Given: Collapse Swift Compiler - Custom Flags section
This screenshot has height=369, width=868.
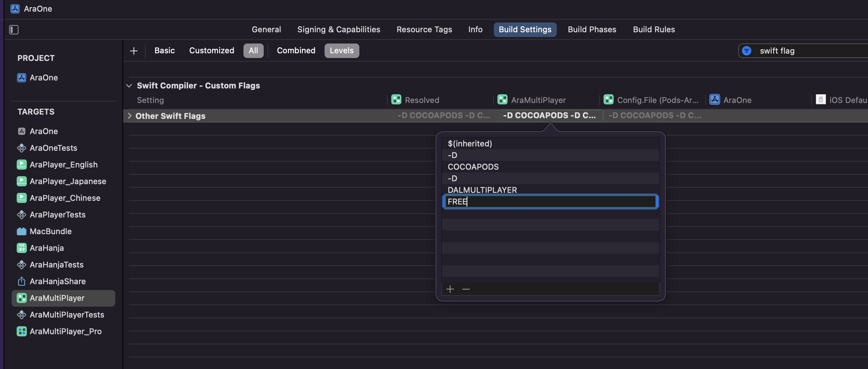Looking at the screenshot, I should coord(129,86).
